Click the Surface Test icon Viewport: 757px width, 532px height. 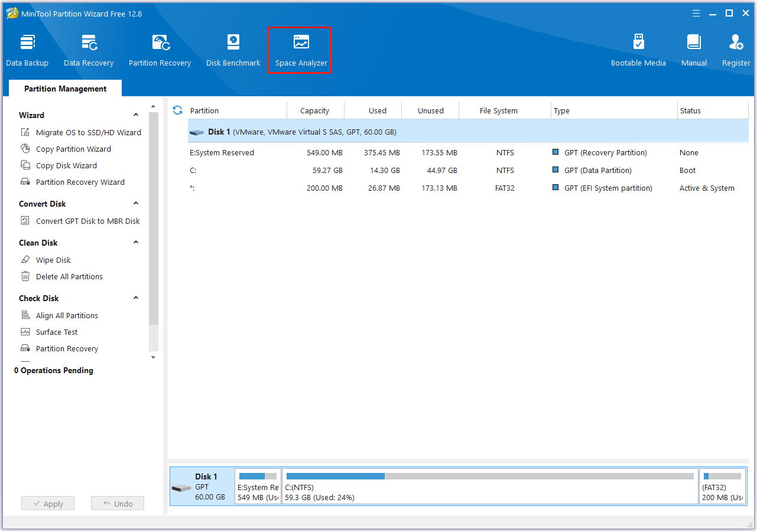click(25, 332)
